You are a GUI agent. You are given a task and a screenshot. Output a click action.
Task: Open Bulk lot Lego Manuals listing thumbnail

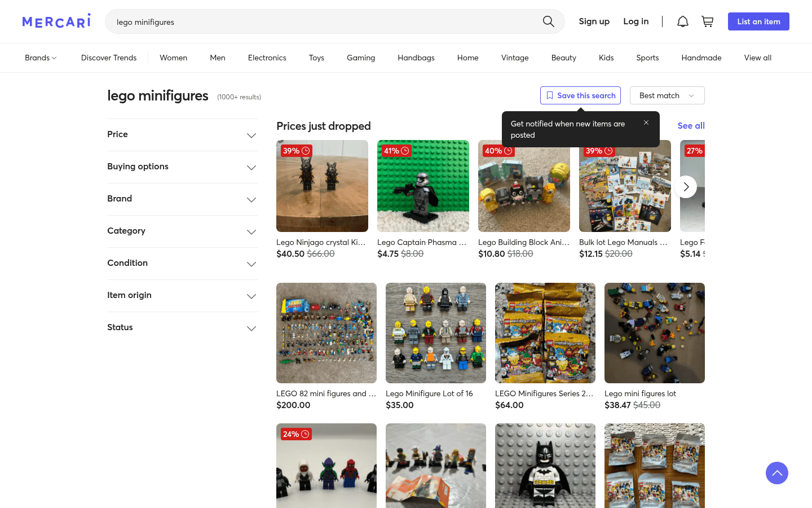[625, 186]
